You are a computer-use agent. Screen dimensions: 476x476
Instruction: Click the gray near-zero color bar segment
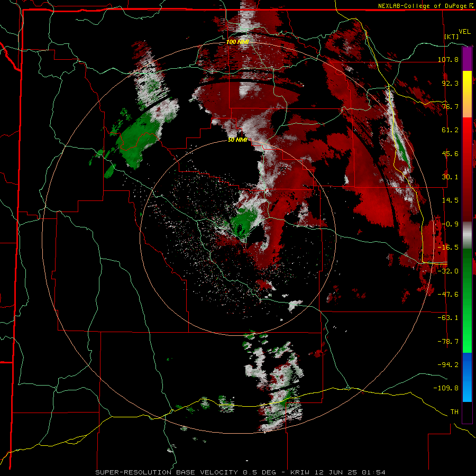[467, 235]
